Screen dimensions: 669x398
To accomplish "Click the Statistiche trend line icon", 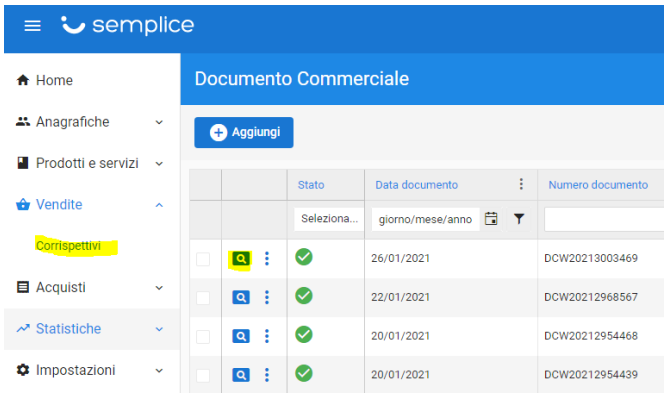I will tap(23, 328).
